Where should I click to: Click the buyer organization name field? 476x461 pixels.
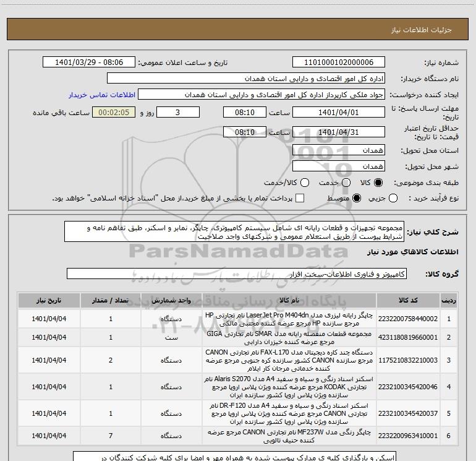point(246,79)
